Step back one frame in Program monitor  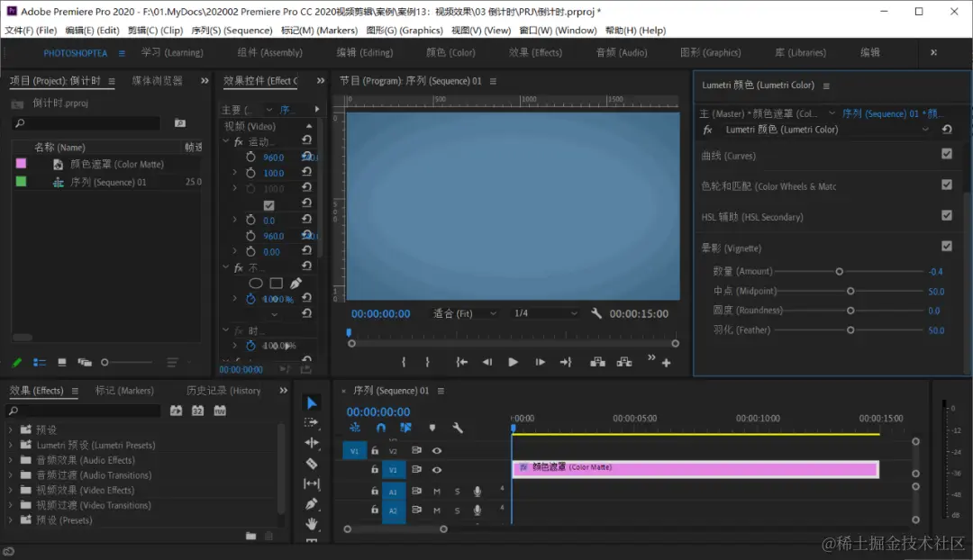[487, 362]
